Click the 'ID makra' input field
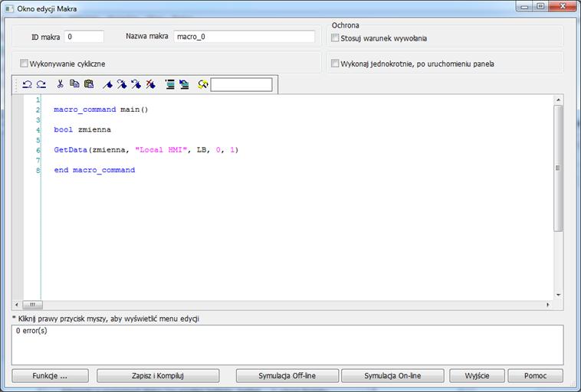The image size is (581, 392). pos(84,37)
